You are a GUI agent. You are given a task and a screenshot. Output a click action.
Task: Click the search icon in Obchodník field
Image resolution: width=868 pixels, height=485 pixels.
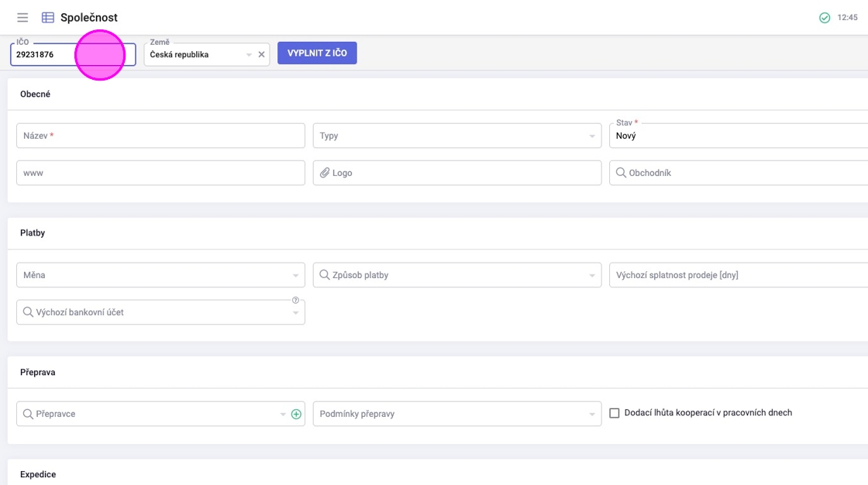[x=621, y=174]
